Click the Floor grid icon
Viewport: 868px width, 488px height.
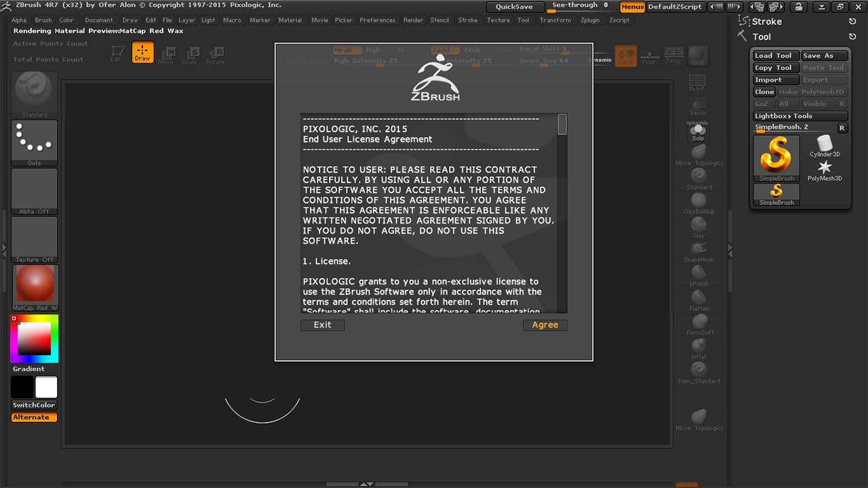[649, 56]
